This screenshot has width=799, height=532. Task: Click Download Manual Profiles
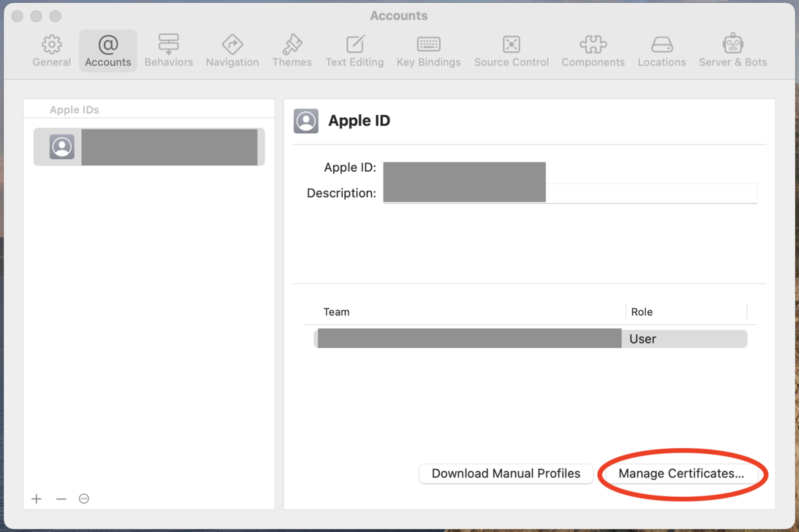point(506,473)
